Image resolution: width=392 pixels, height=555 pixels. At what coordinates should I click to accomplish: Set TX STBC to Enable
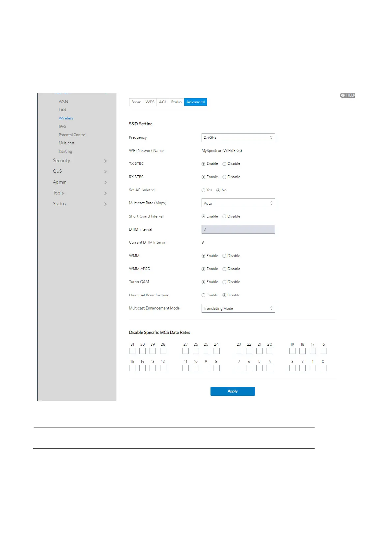pyautogui.click(x=203, y=164)
